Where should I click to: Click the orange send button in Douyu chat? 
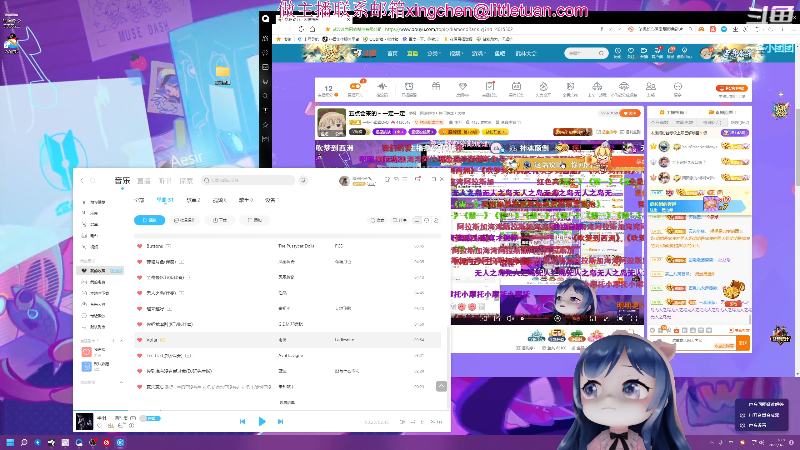[x=743, y=343]
